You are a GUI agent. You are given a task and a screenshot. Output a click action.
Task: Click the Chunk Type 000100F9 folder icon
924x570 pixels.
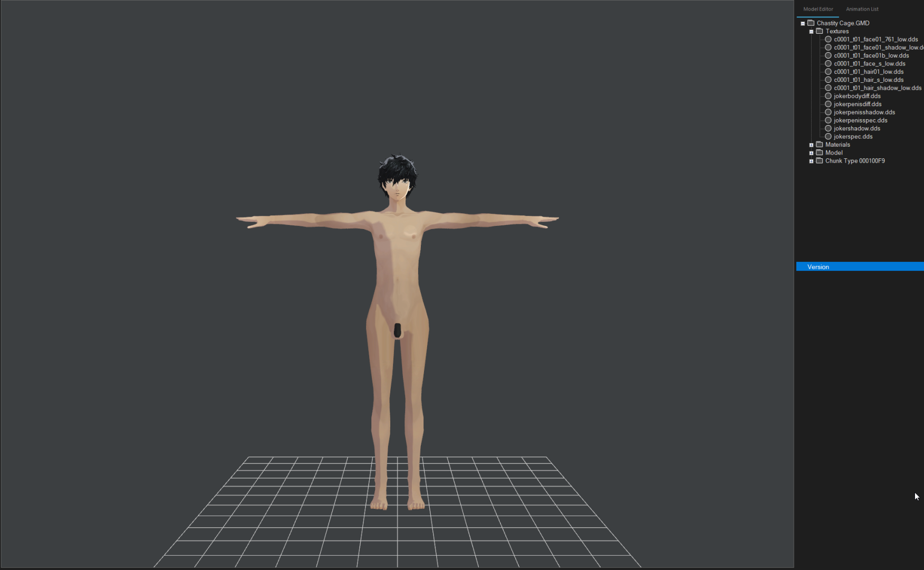[x=820, y=160]
